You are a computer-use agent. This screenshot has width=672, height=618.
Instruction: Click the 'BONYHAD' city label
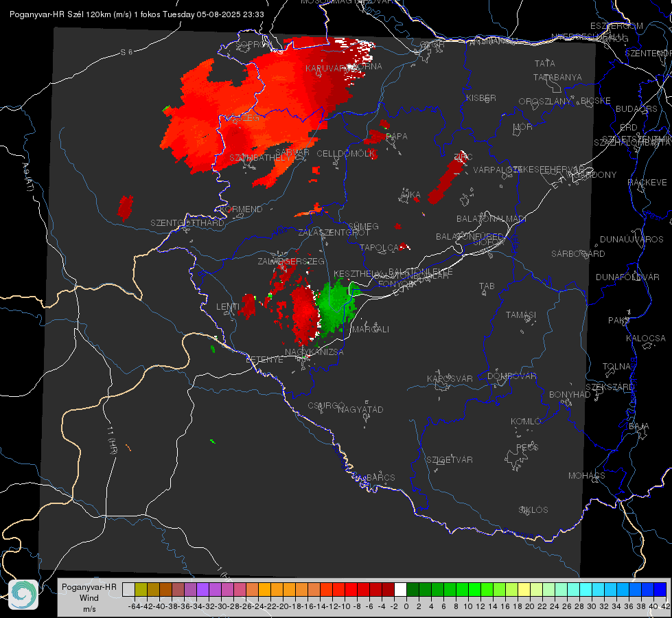coord(570,395)
